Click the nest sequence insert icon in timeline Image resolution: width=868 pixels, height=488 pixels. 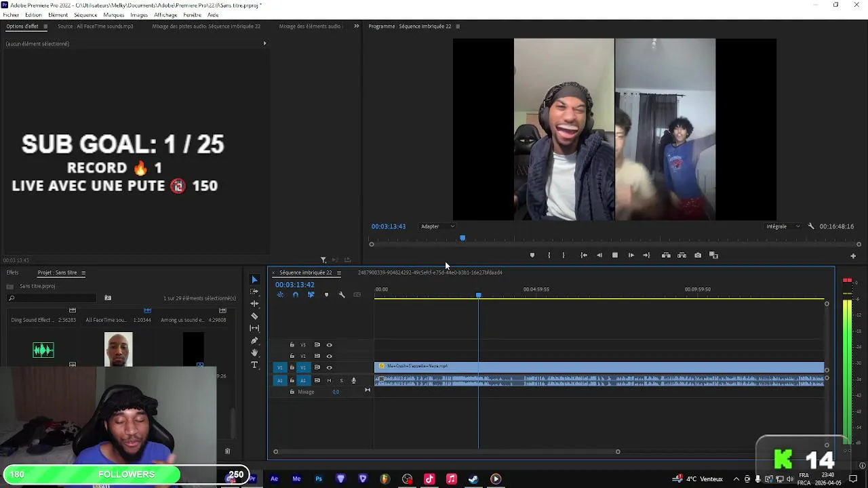280,295
